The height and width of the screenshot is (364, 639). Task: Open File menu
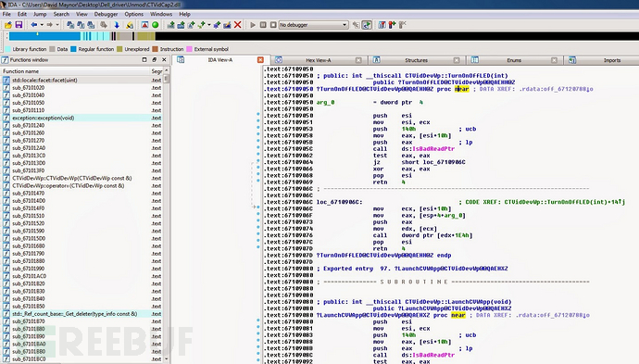[6, 14]
